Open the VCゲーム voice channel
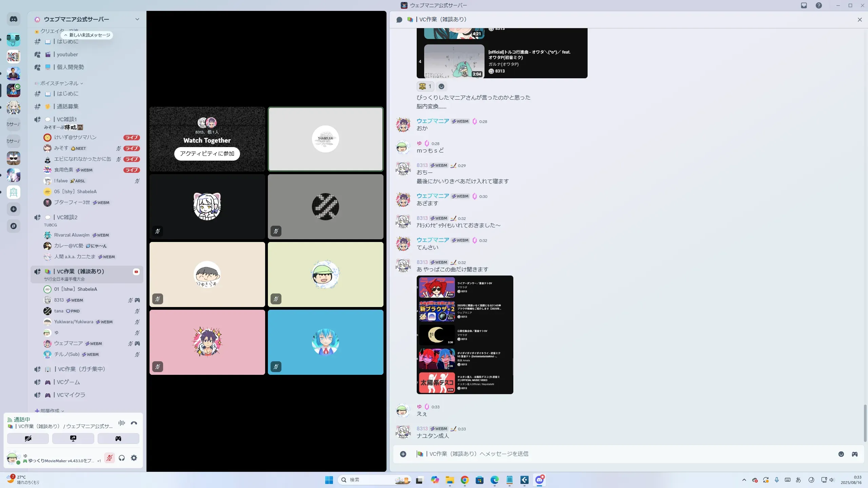Viewport: 868px width, 488px height. tap(68, 382)
